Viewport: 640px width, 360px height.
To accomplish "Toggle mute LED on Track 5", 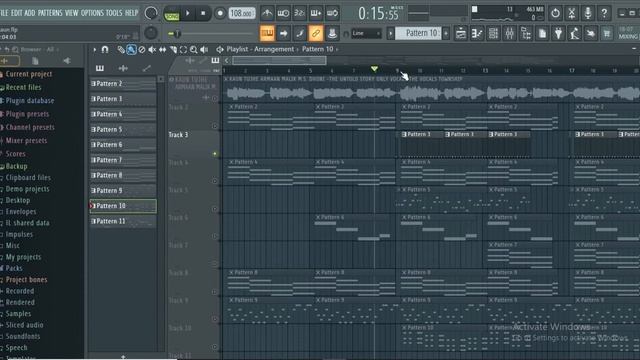I will click(215, 209).
